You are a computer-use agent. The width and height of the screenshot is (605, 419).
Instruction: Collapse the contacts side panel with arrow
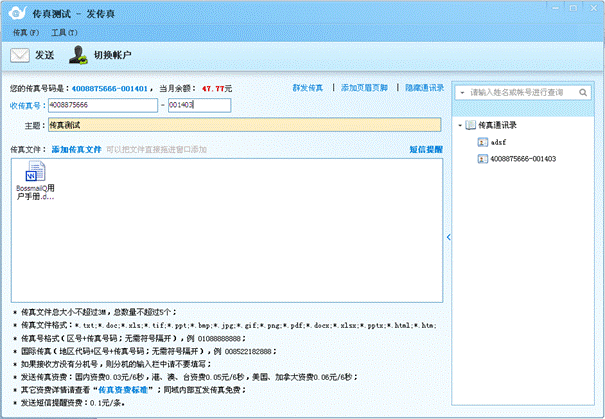448,237
